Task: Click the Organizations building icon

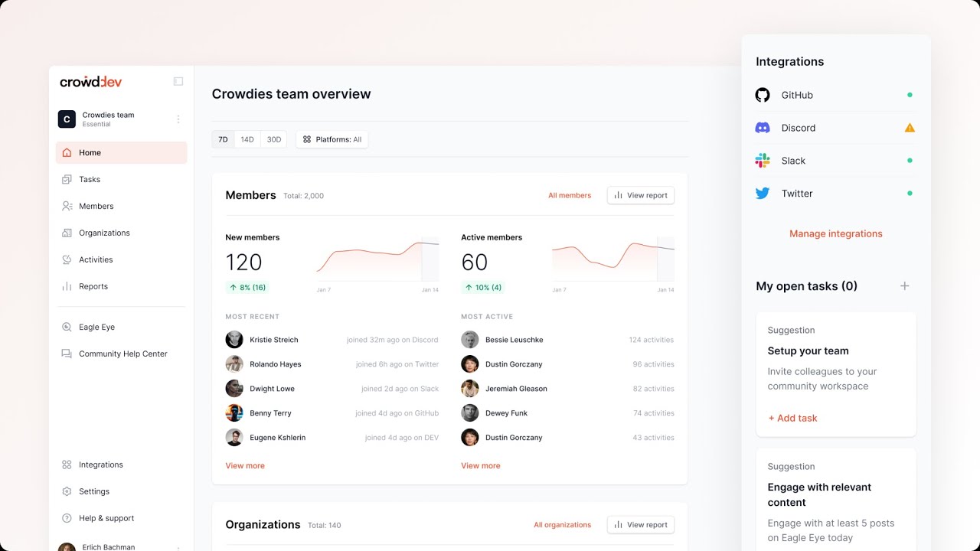Action: point(67,233)
